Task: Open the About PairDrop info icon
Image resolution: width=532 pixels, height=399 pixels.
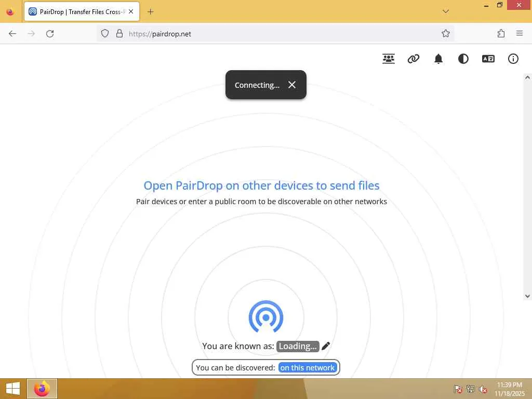Action: click(513, 59)
